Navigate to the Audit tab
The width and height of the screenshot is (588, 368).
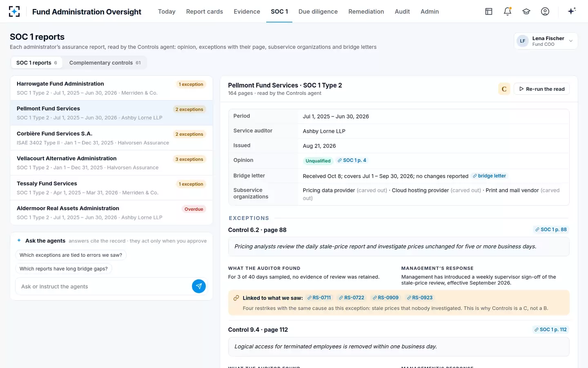pos(402,11)
